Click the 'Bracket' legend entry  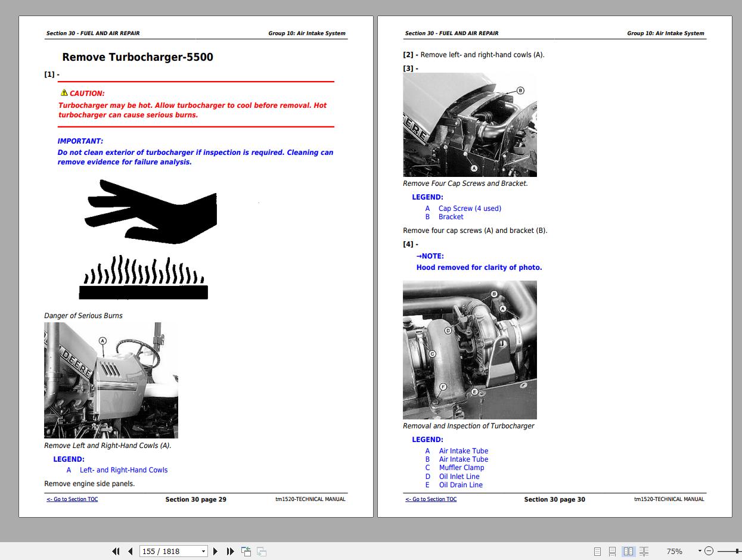coord(451,217)
